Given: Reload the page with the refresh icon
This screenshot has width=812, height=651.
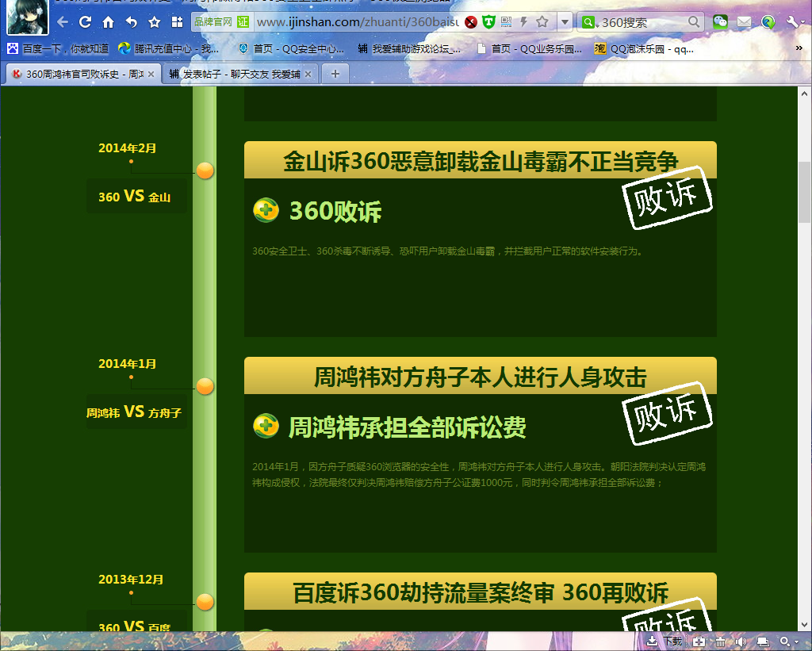Looking at the screenshot, I should click(x=85, y=22).
